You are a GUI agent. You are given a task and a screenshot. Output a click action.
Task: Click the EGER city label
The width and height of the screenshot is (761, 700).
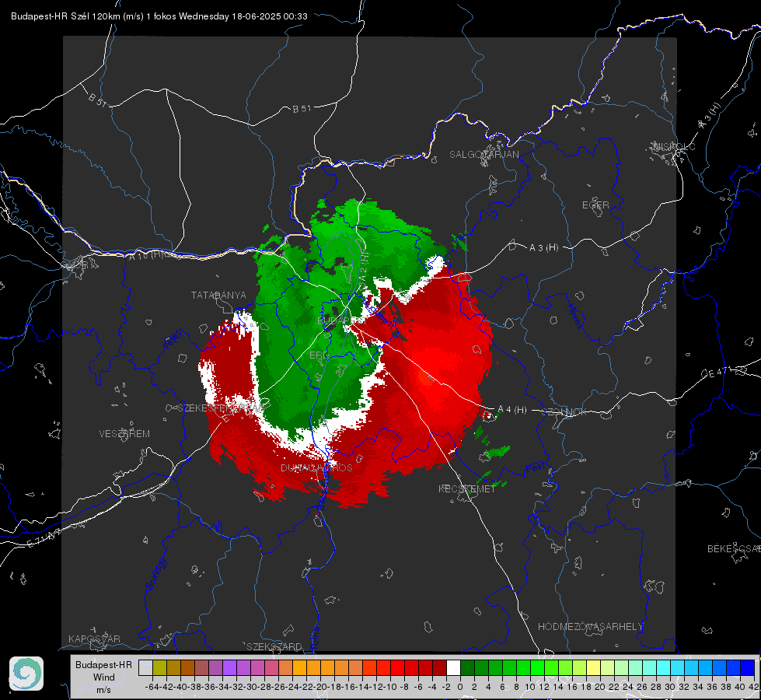[595, 205]
